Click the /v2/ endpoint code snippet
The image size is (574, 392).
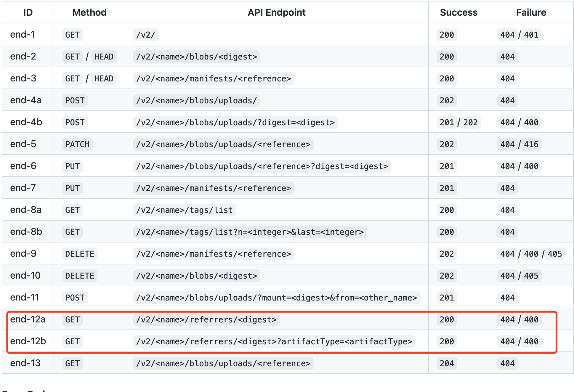(145, 35)
